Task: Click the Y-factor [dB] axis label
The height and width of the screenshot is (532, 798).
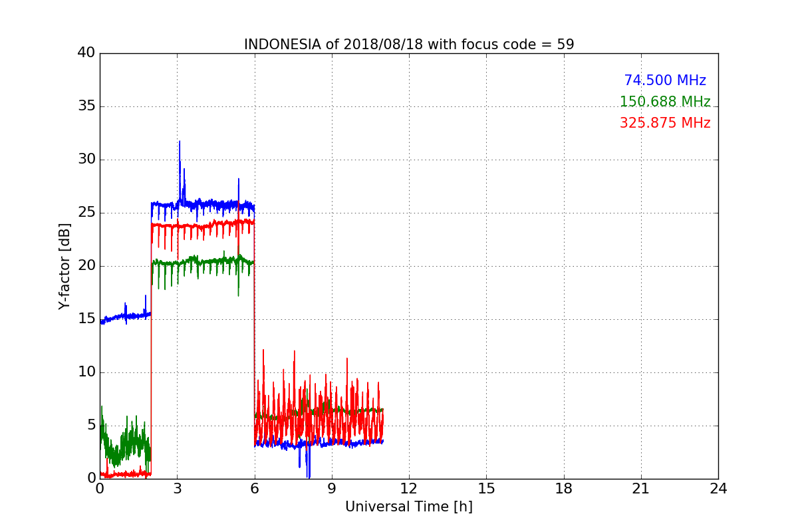Action: click(65, 266)
